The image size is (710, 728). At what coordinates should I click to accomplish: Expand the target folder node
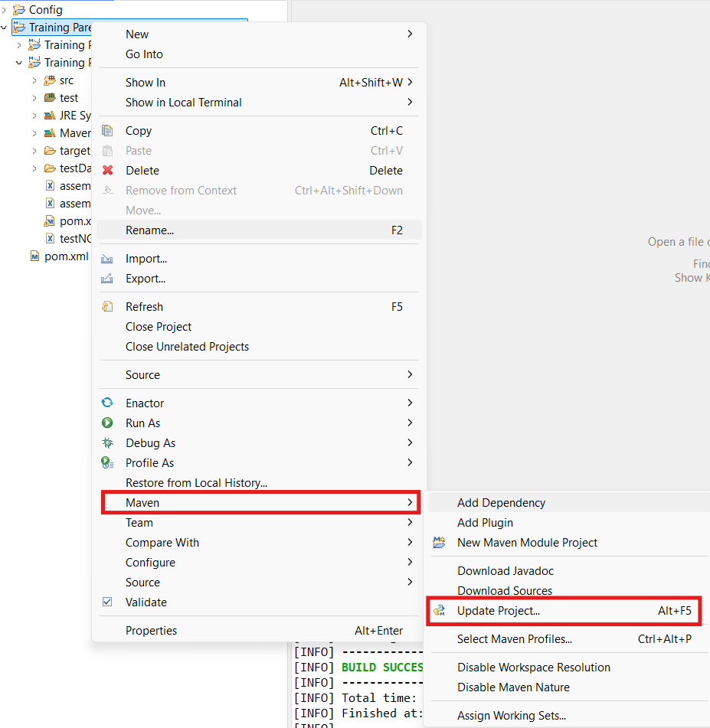pos(34,151)
